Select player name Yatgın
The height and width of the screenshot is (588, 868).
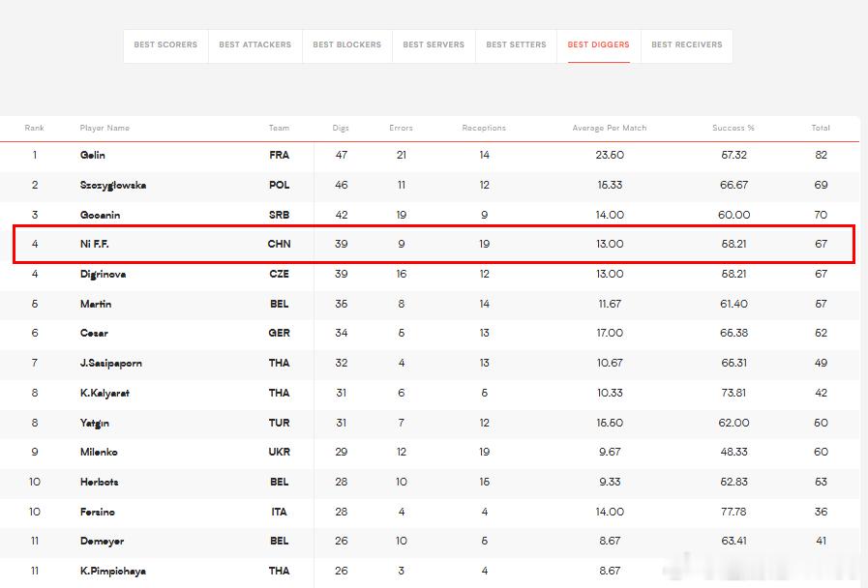point(95,423)
